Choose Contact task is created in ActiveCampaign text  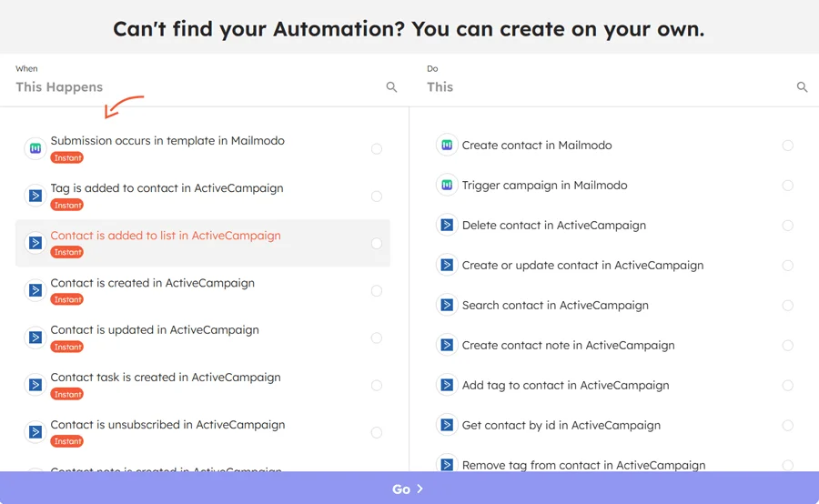click(x=166, y=378)
